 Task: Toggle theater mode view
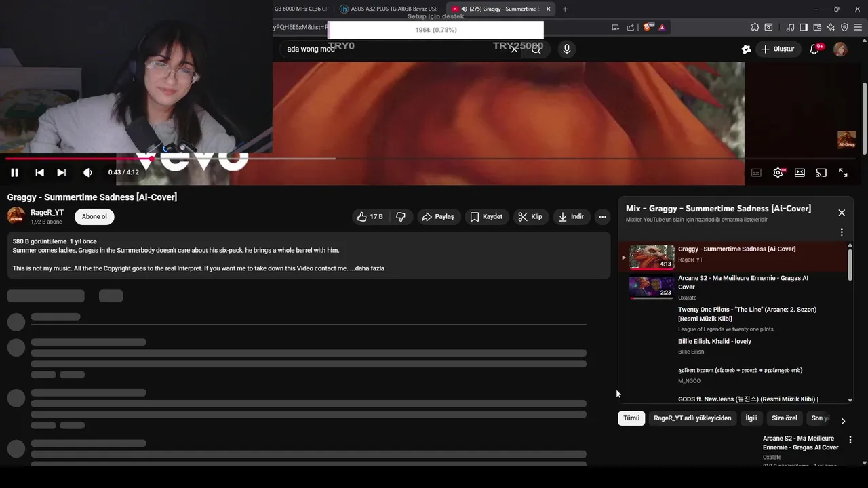tap(800, 173)
